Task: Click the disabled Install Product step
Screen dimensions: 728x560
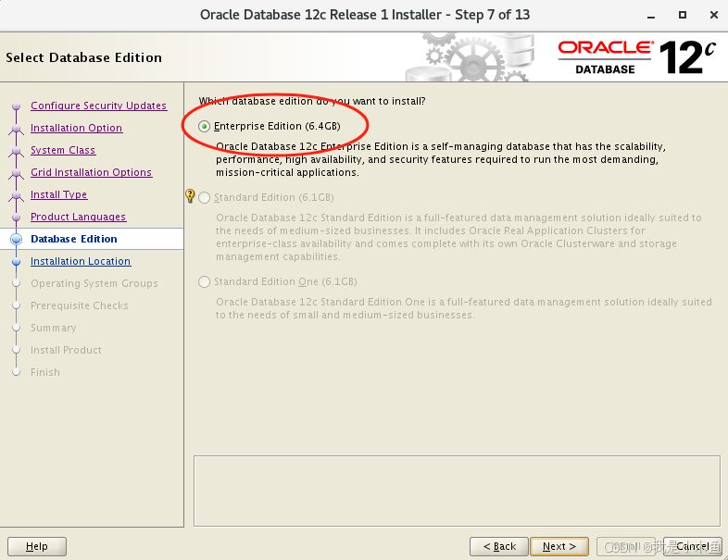Action: point(66,350)
